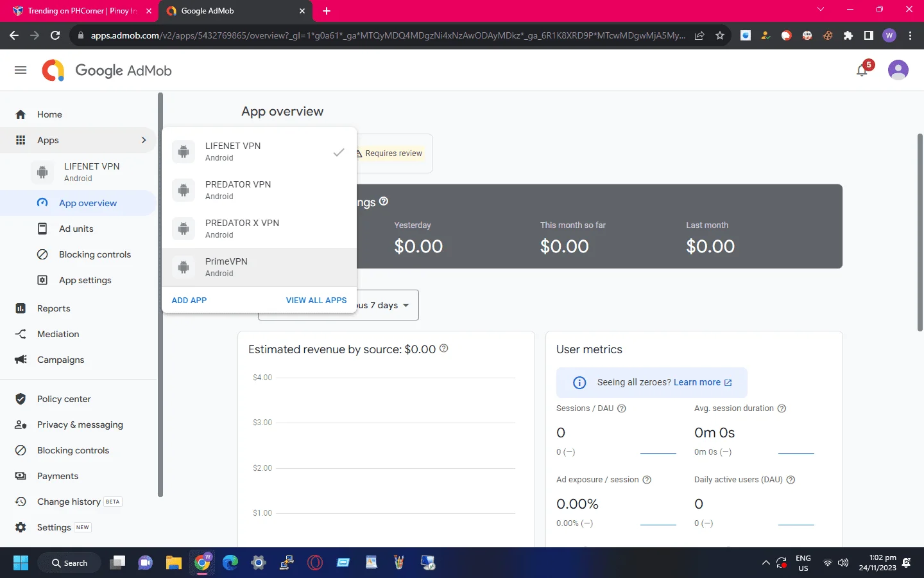Click the Share this page icon
The height and width of the screenshot is (578, 924).
699,35
